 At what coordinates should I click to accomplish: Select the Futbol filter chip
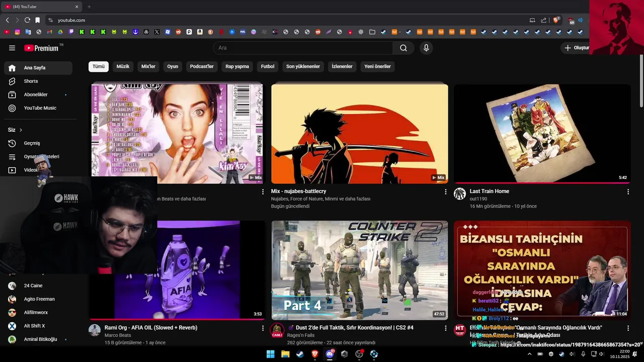[268, 66]
